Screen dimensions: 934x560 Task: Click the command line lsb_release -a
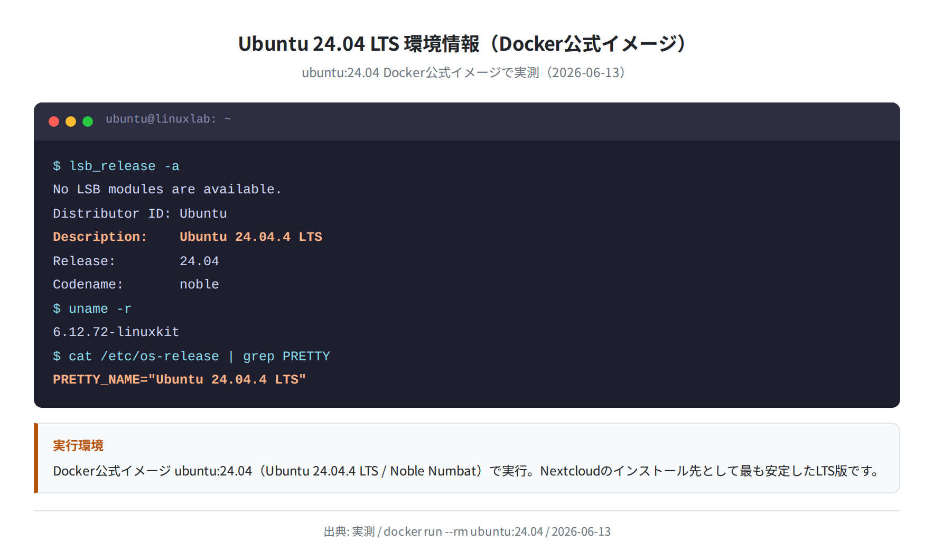116,166
